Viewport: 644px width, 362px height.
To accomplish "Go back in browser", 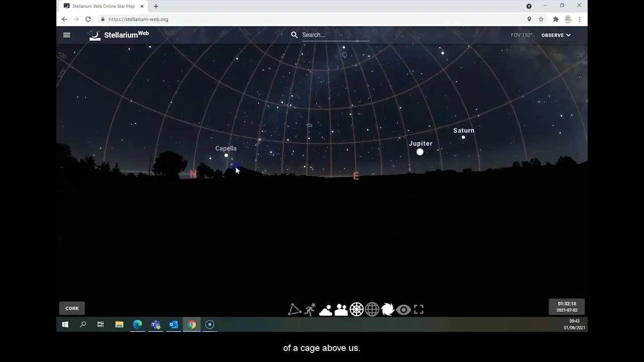I will click(64, 19).
